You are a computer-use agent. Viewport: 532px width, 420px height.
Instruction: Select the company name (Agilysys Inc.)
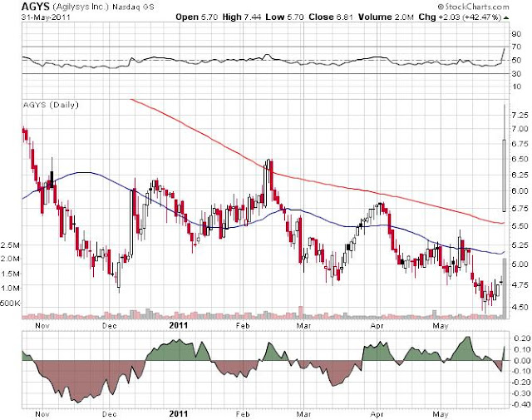pyautogui.click(x=81, y=7)
